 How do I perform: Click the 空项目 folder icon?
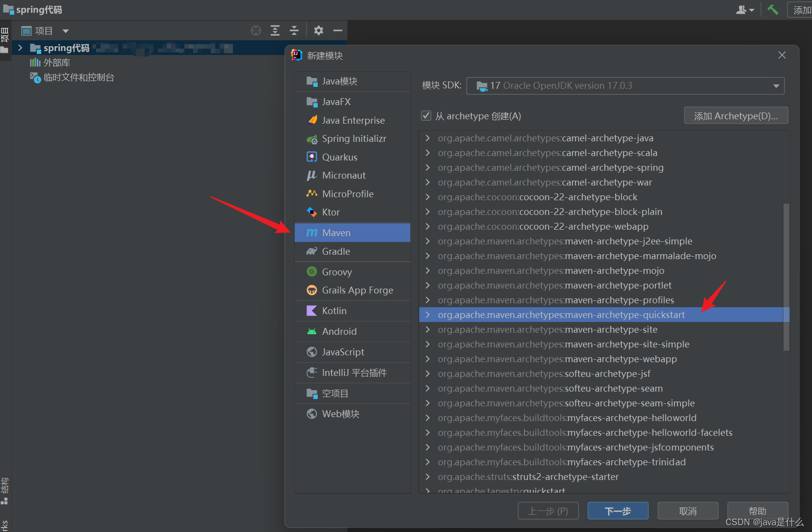312,393
